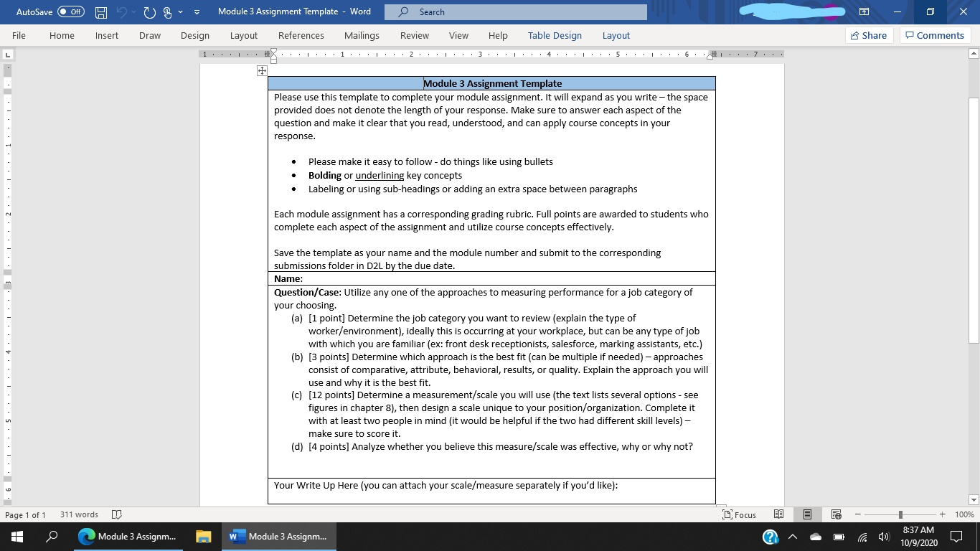Open the References tab
The image size is (980, 551).
point(301,35)
